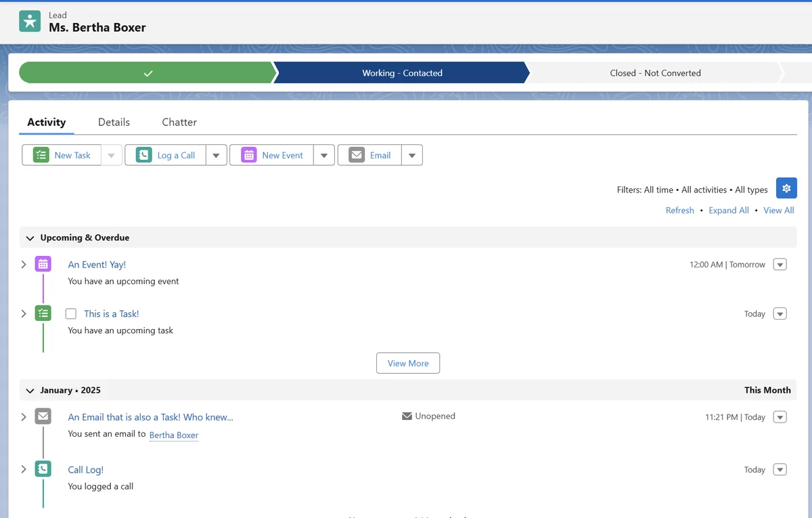The width and height of the screenshot is (812, 518).
Task: Click the New Task checklist icon
Action: pos(41,155)
